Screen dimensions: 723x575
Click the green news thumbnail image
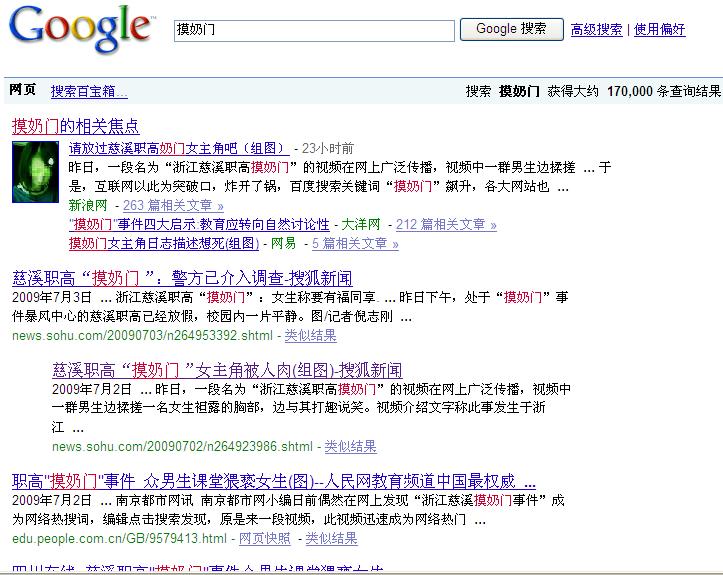[x=36, y=172]
